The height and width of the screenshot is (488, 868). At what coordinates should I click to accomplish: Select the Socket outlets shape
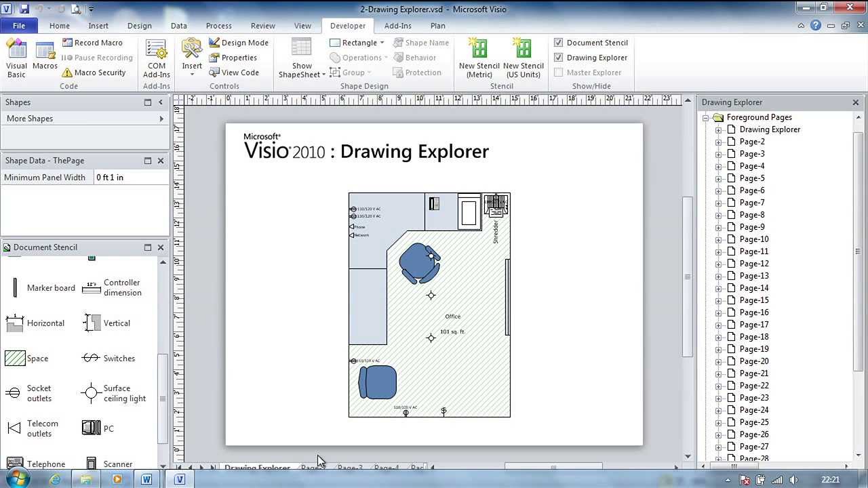click(29, 393)
